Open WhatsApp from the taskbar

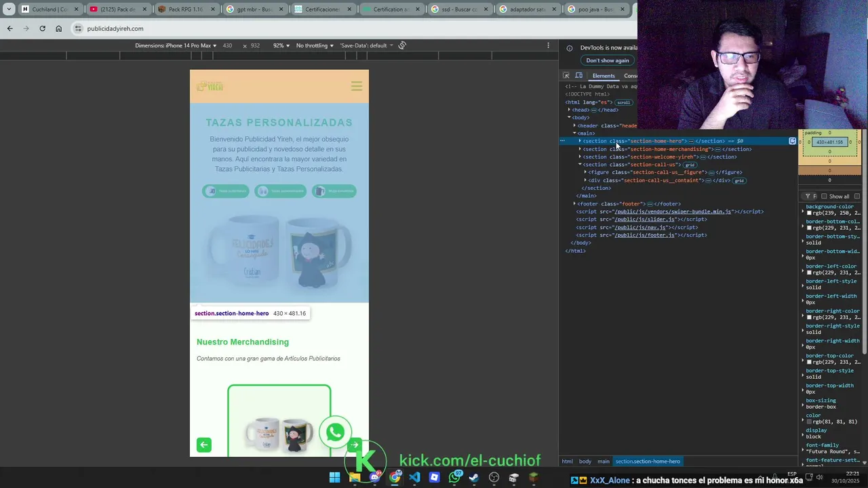(454, 478)
